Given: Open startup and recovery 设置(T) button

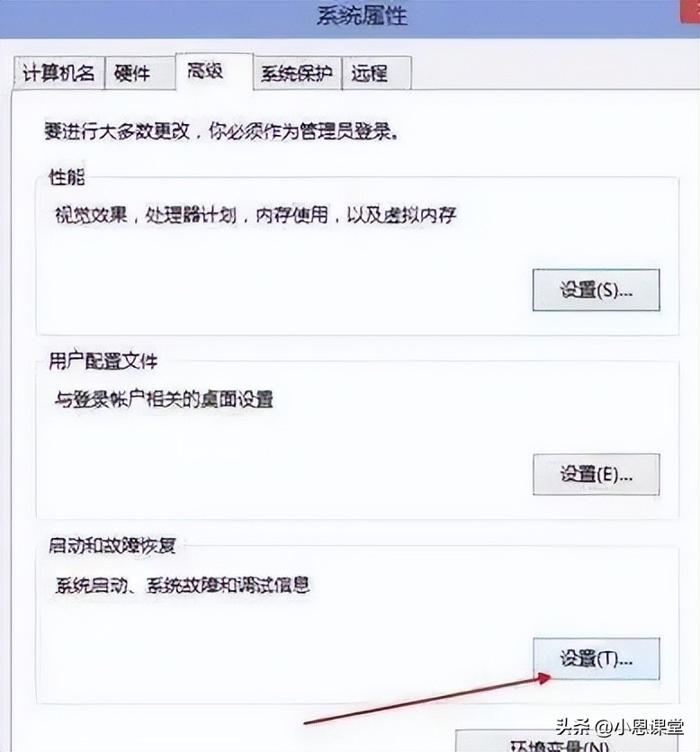Looking at the screenshot, I should tap(596, 659).
